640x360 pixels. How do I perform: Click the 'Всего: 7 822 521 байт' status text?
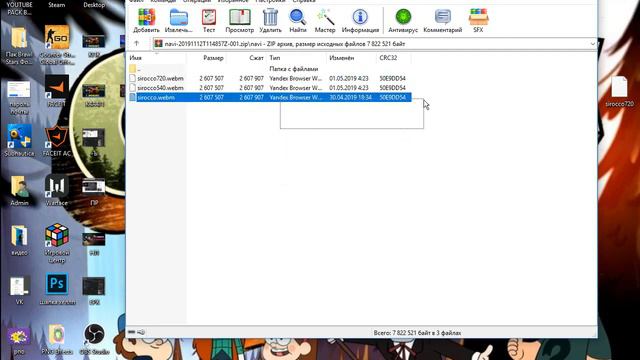click(417, 333)
